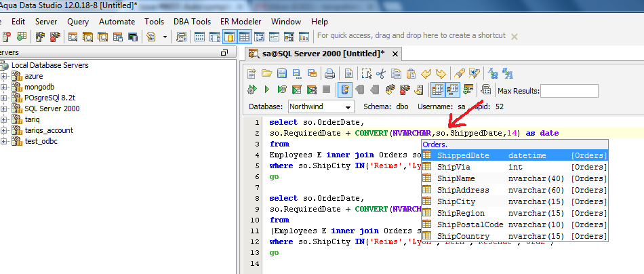Expand the SQL Server 2000 node
644x274 pixels.
[3, 109]
